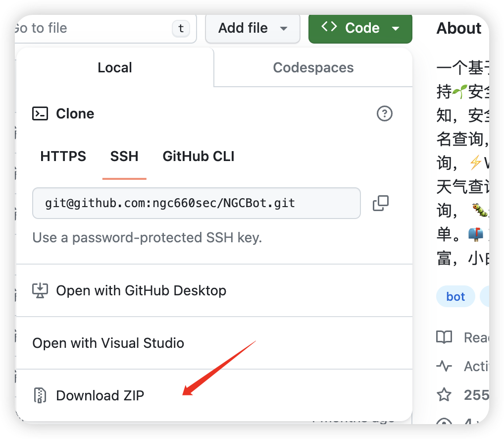This screenshot has height=439, width=504.
Task: Open the bot topic tag
Action: coord(455,296)
